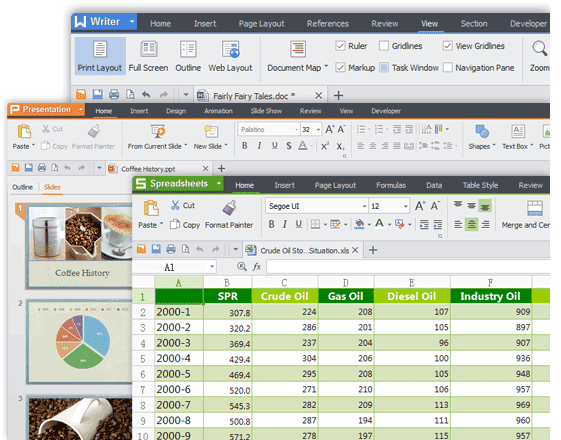The image size is (561, 440).
Task: Click Format Painter in Presentation ribbon
Action: coord(93,137)
